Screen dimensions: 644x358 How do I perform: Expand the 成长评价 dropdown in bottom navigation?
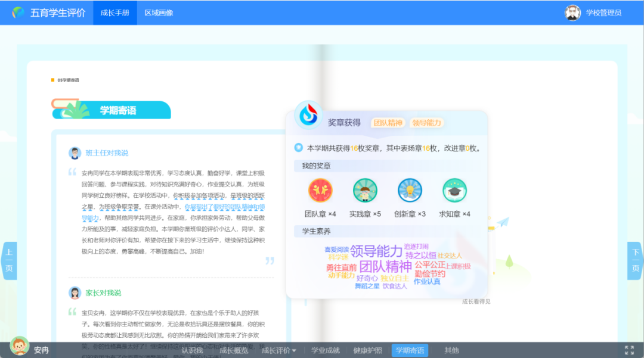click(x=277, y=351)
